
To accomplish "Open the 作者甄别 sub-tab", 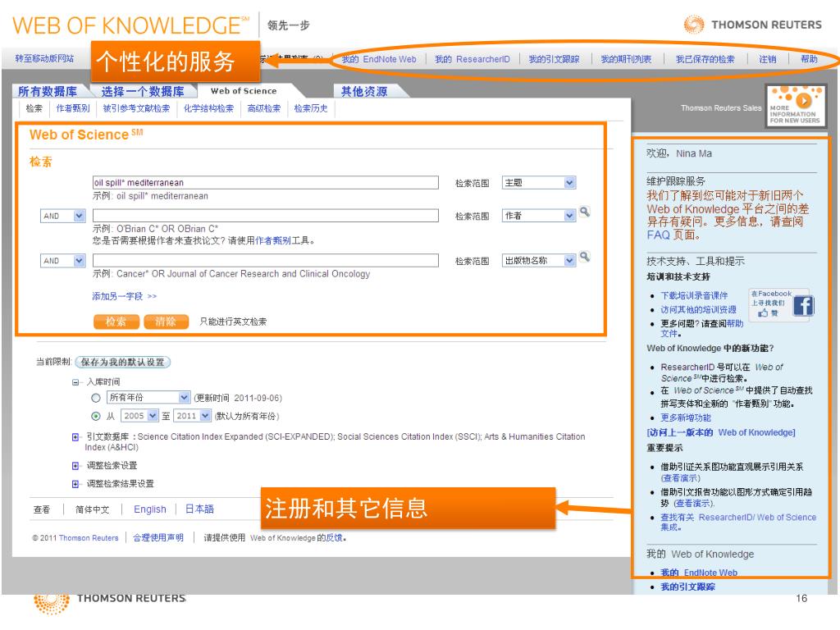I will 73,109.
